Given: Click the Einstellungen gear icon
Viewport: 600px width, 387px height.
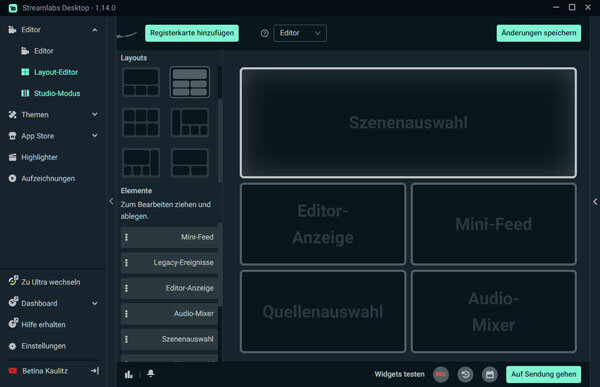Looking at the screenshot, I should 12,346.
